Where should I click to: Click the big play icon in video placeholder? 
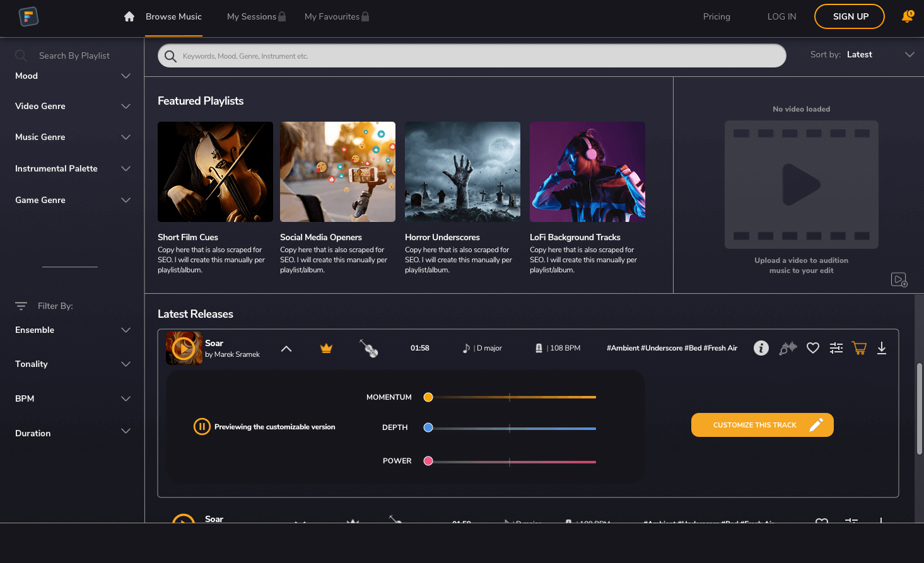(x=802, y=185)
